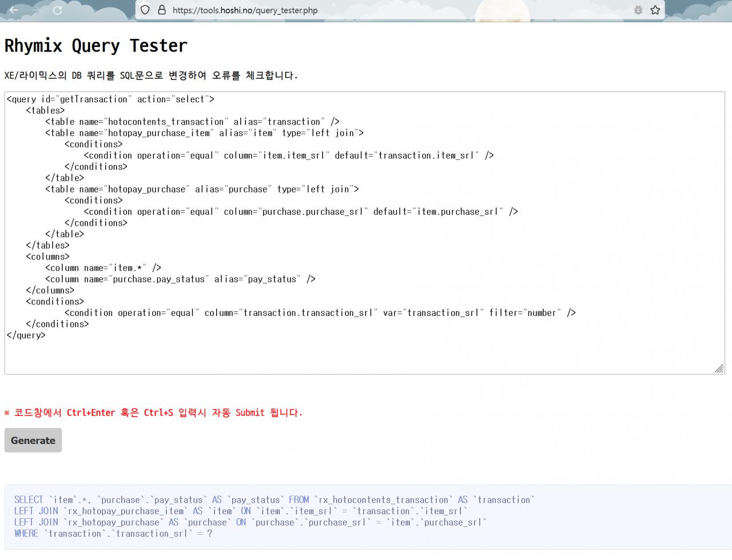The height and width of the screenshot is (560, 732).
Task: Click the browser back arrow
Action: [x=14, y=10]
